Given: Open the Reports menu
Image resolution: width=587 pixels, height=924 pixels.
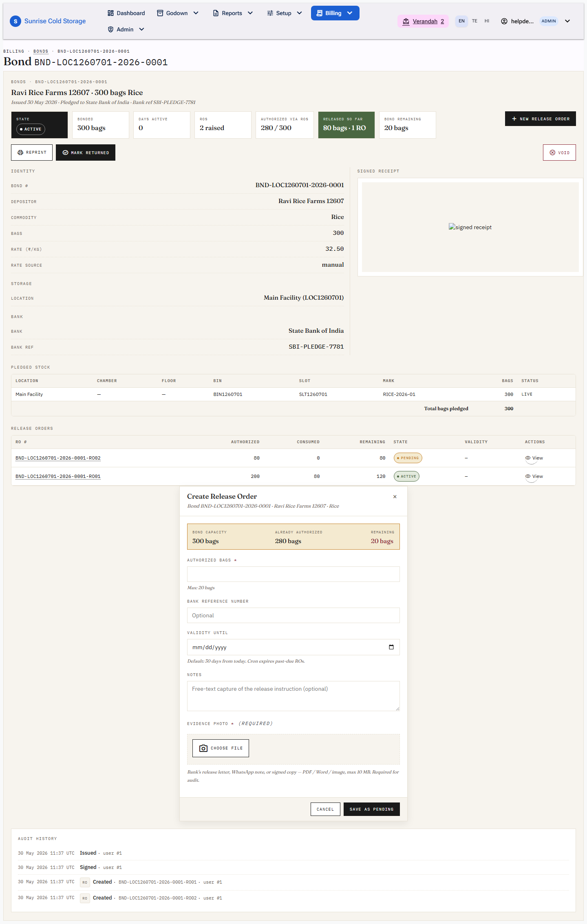Looking at the screenshot, I should tap(233, 13).
